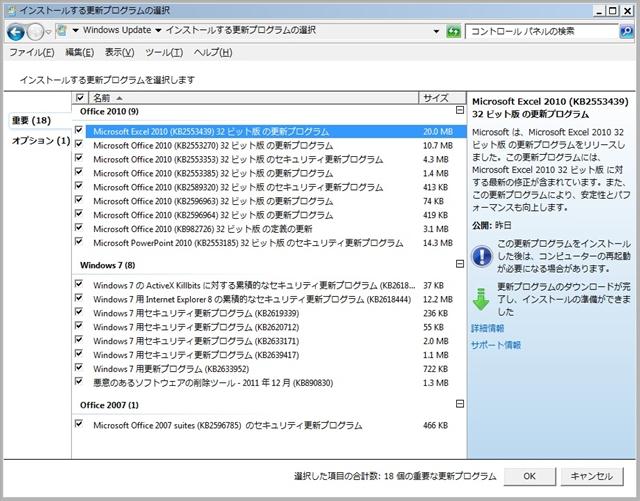Uncheck Office 2010 KB2596963 update checkbox

79,199
